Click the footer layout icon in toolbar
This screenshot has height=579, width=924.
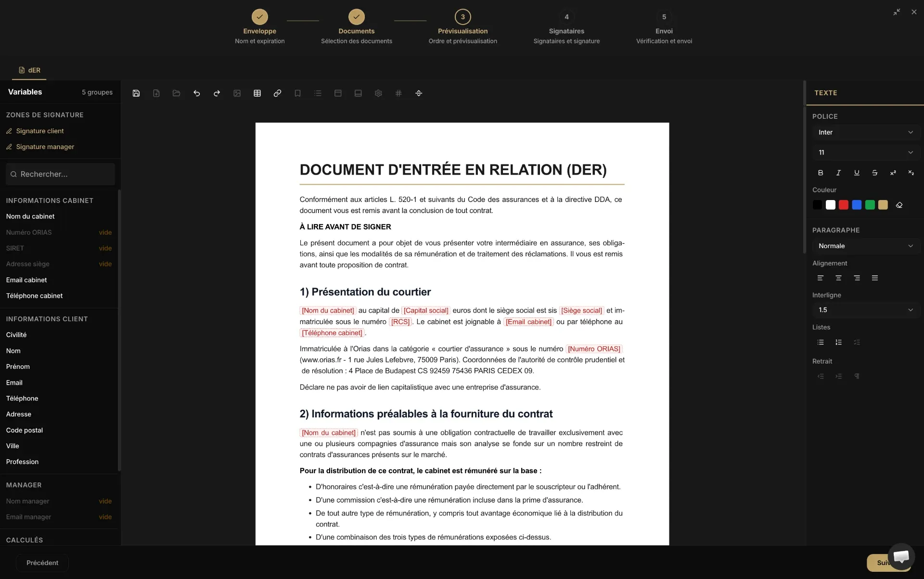(358, 93)
